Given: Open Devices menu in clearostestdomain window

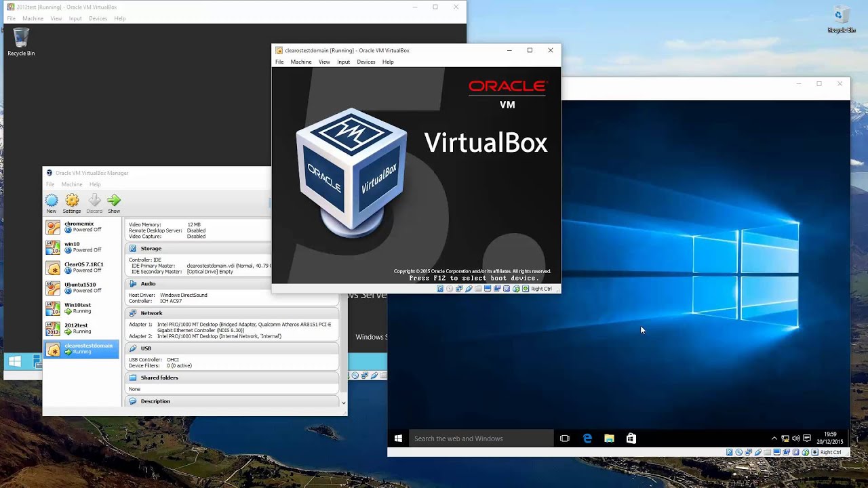Looking at the screenshot, I should [x=366, y=62].
